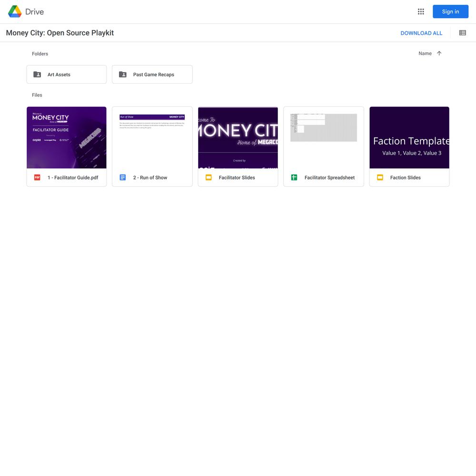This screenshot has width=476, height=476.
Task: Click the Slides icon for Facilitator Slides
Action: (x=208, y=177)
